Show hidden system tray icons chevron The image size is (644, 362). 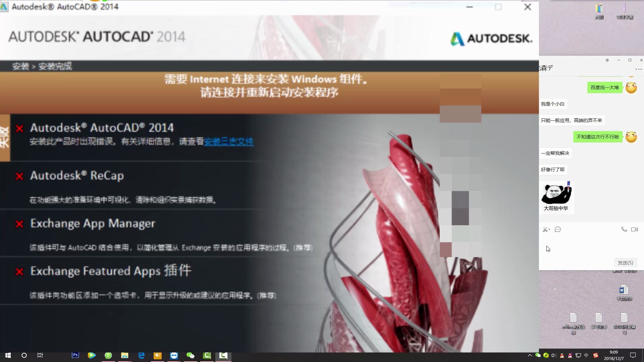[530, 355]
